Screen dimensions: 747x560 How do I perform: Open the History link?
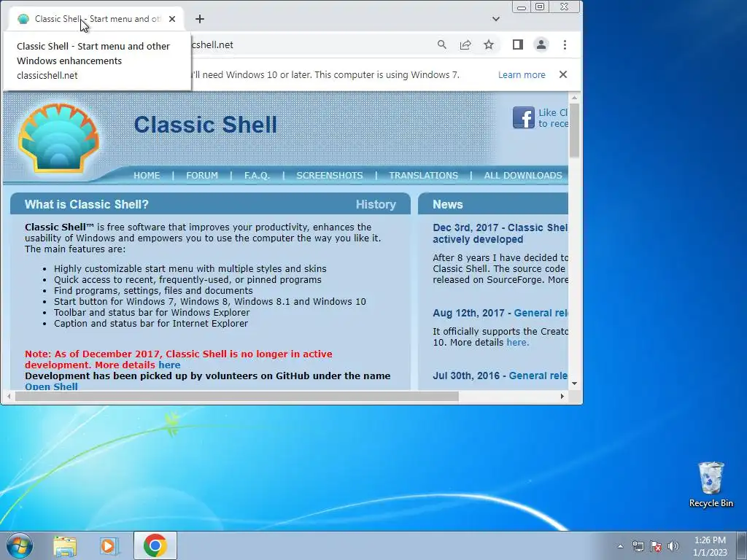376,204
